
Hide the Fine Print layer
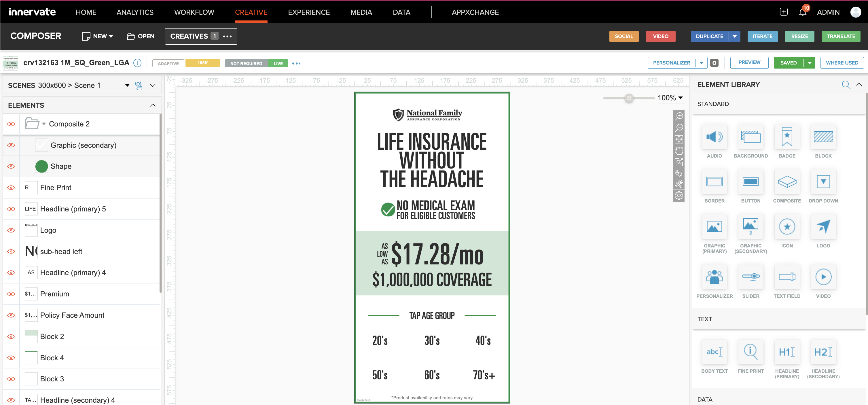(x=11, y=187)
